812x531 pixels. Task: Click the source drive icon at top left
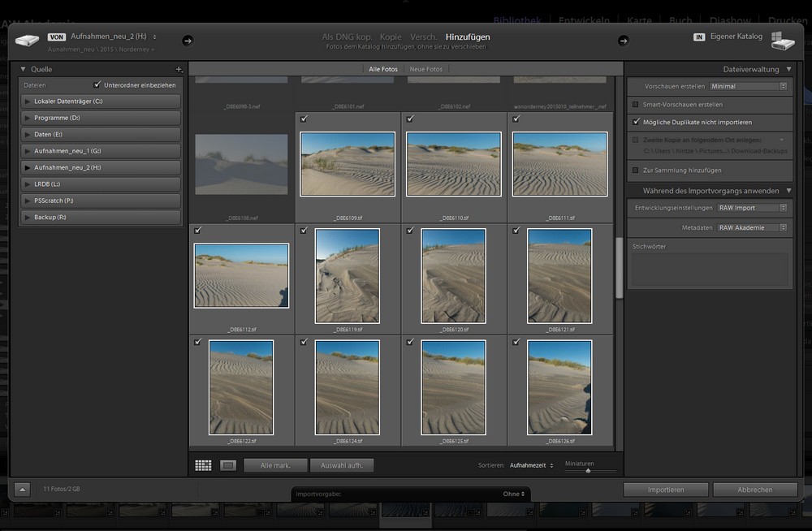click(27, 41)
